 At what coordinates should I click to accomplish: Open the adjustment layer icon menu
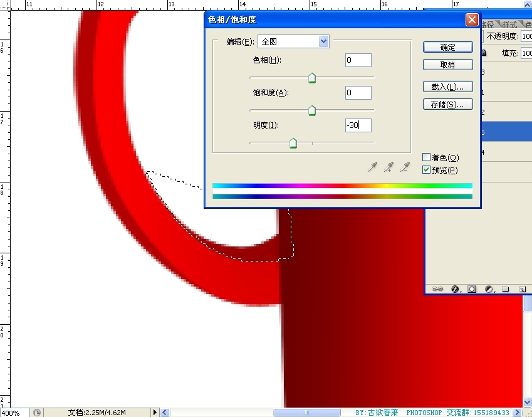pyautogui.click(x=489, y=289)
